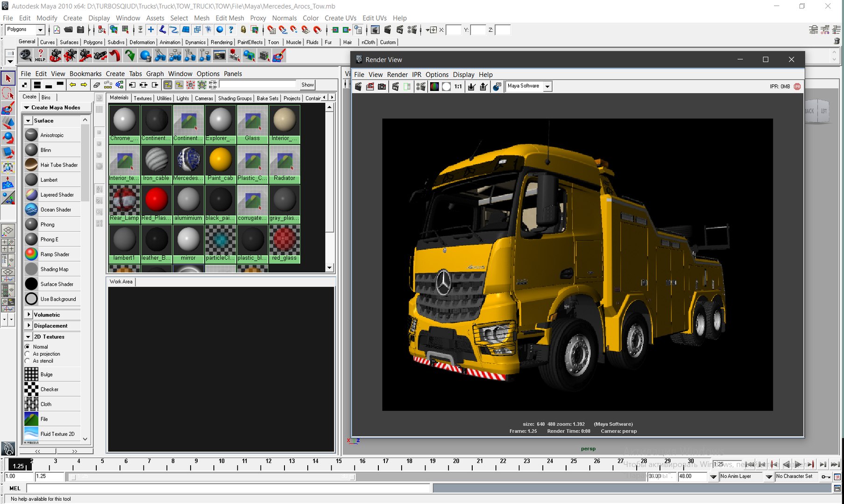Click the lock selection padlock icon
844x504 pixels.
click(x=243, y=30)
